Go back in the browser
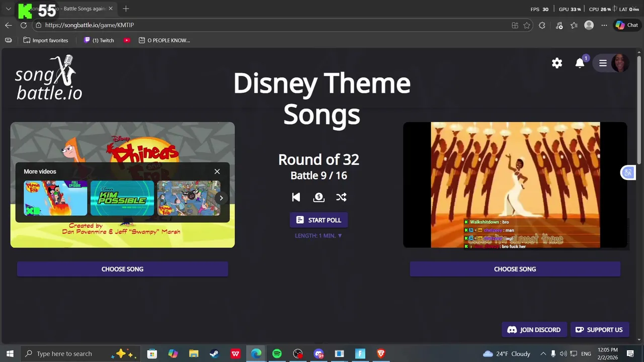The image size is (644, 362). point(9,25)
